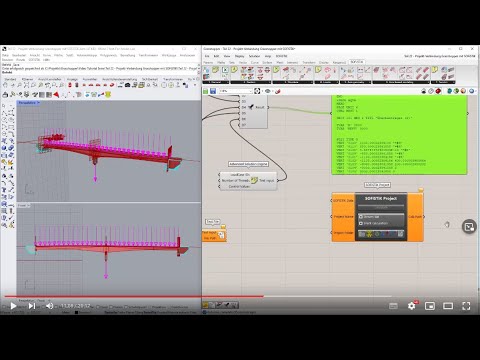Open the Rhino Datei menu
The height and width of the screenshot is (360, 480).
(x=6, y=55)
